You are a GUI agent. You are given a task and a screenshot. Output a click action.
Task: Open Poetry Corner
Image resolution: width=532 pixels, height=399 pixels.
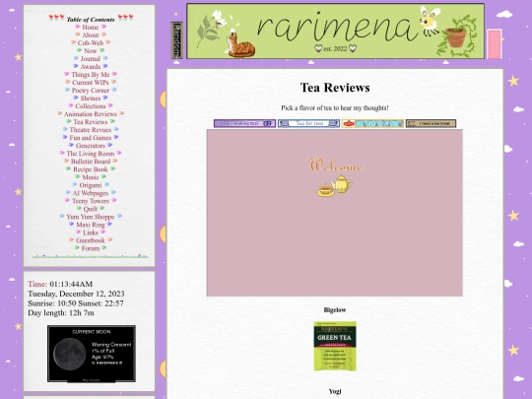(91, 91)
